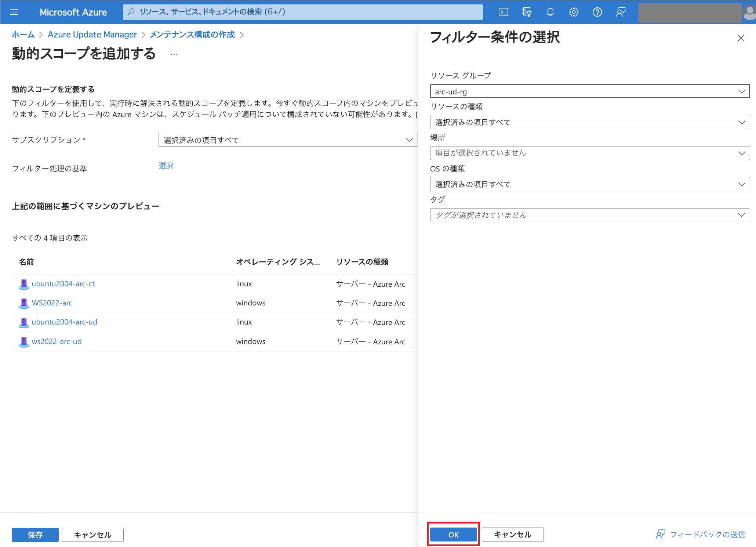Click フィードバックの送信 link
This screenshot has width=756, height=547.
tap(708, 535)
